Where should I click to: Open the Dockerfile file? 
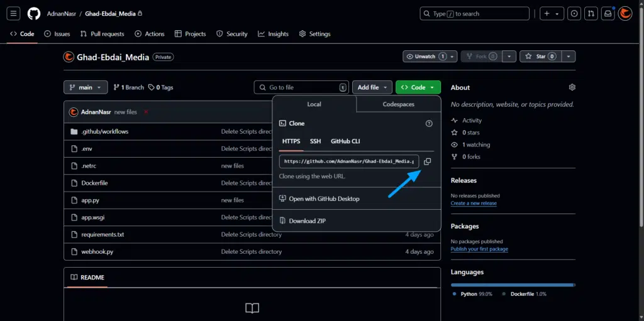(94, 183)
